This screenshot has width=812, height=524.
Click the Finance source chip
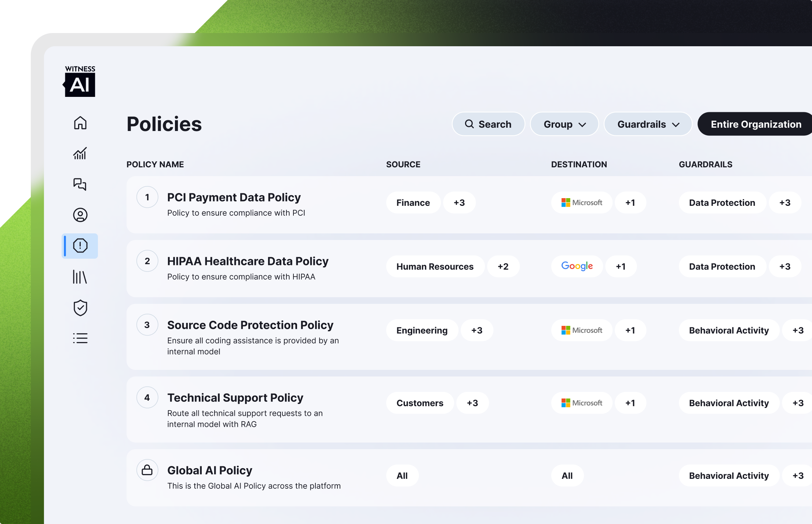coord(413,203)
